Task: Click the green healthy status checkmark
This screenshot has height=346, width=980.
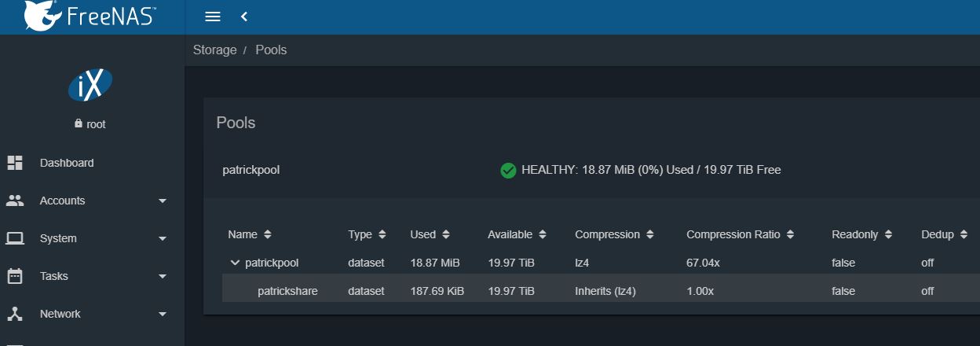Action: [x=508, y=170]
